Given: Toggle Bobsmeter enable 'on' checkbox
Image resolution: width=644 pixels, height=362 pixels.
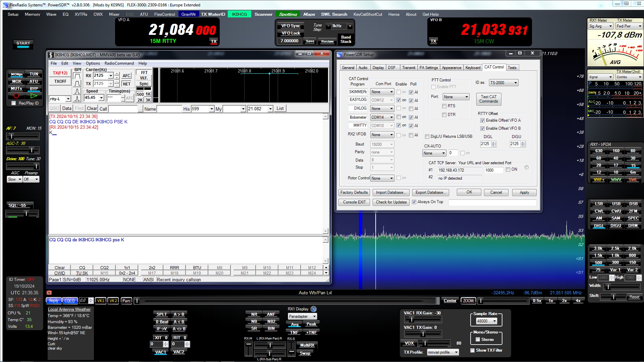Looking at the screenshot, I should click(398, 117).
